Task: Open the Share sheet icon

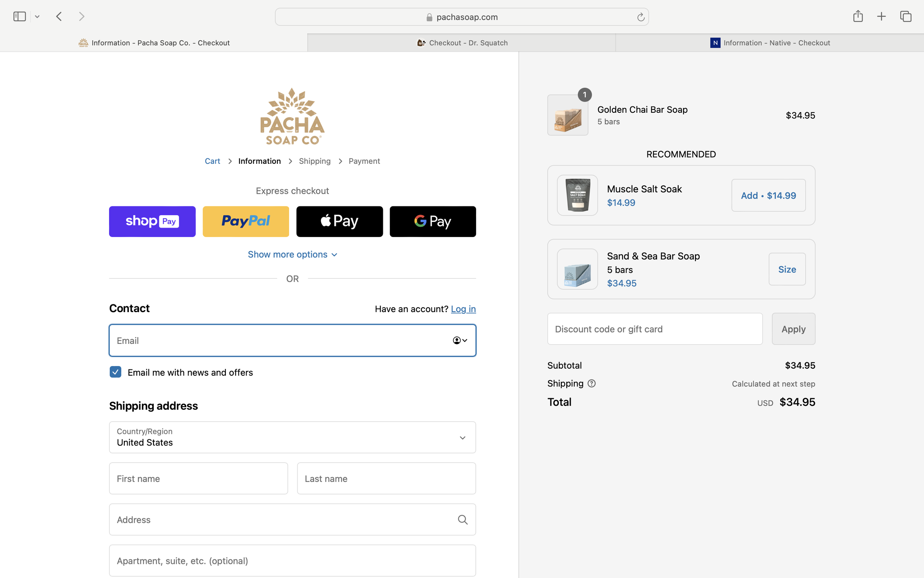Action: point(858,16)
